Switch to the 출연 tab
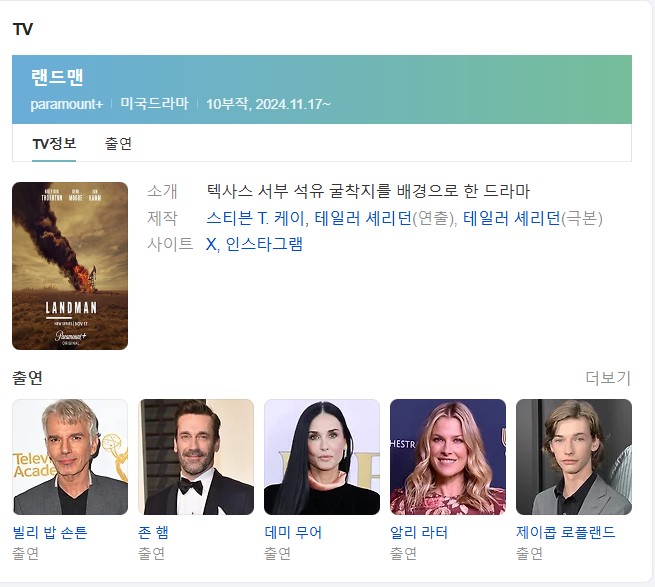 pos(118,144)
